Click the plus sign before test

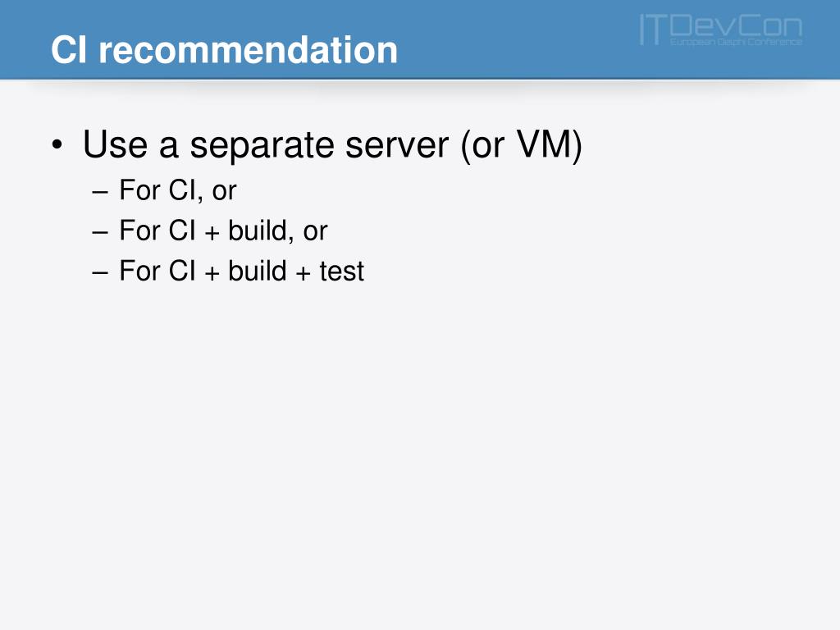click(x=304, y=273)
